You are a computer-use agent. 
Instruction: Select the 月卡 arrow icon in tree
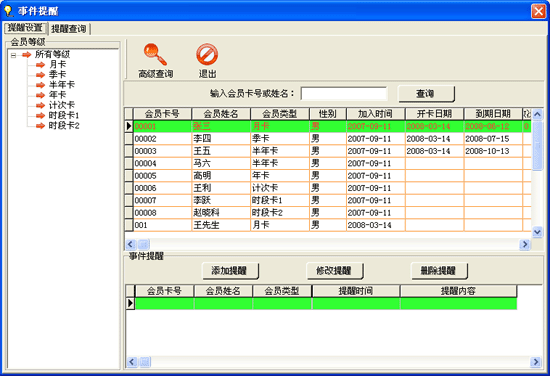point(40,65)
